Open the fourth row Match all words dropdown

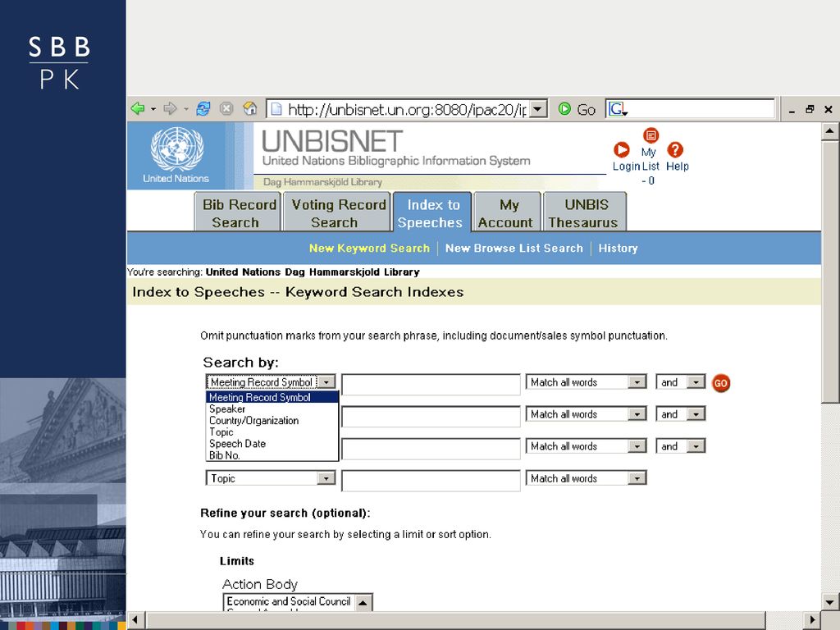637,478
